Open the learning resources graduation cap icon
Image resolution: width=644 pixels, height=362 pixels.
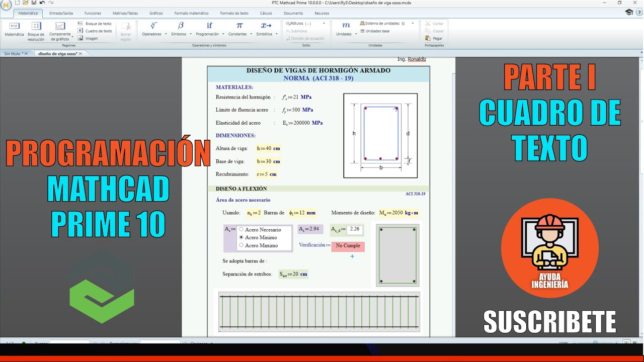pos(629,12)
